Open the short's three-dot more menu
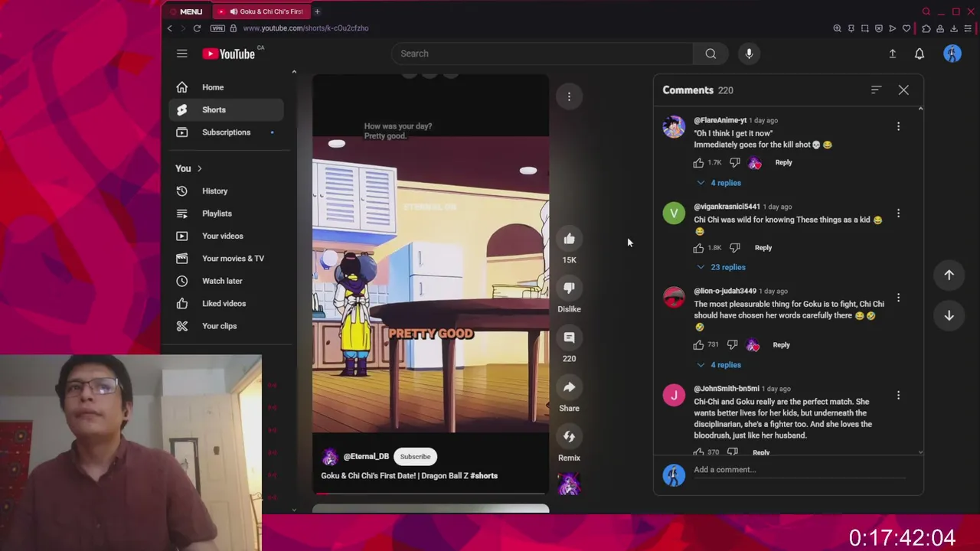The height and width of the screenshot is (551, 980). click(569, 96)
